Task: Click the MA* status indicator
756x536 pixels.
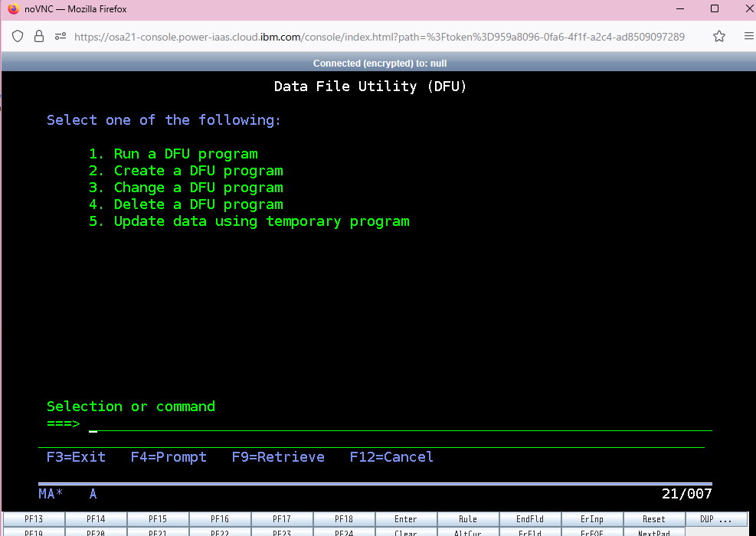Action: click(x=51, y=494)
